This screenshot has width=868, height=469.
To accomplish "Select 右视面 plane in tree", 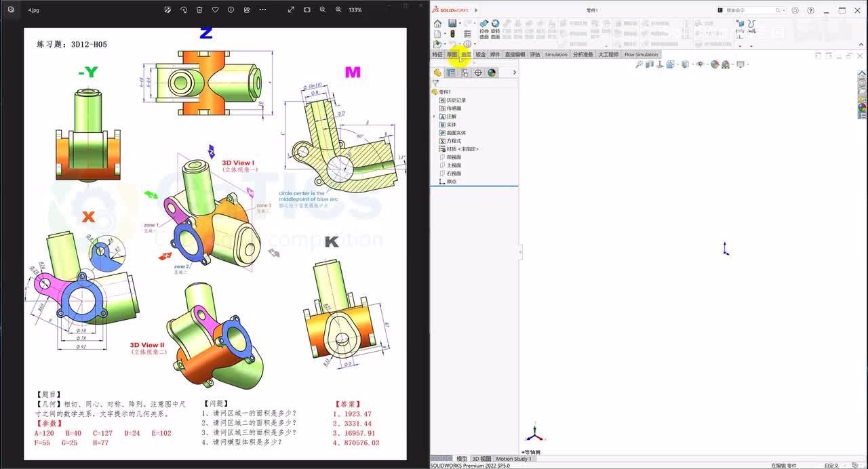I will [450, 174].
